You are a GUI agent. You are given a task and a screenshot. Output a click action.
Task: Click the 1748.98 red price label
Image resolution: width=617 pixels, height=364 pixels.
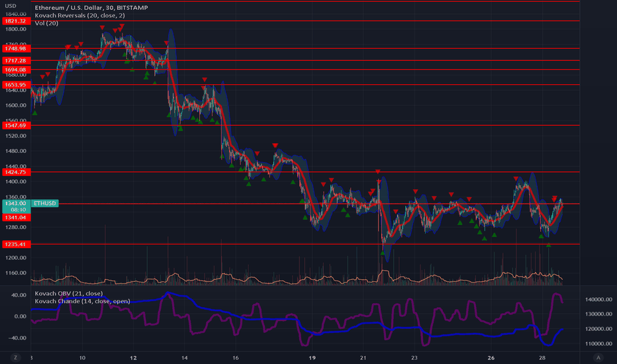click(x=16, y=48)
